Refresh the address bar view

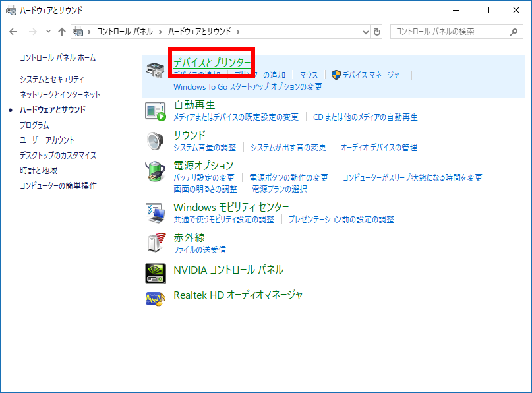[x=377, y=32]
